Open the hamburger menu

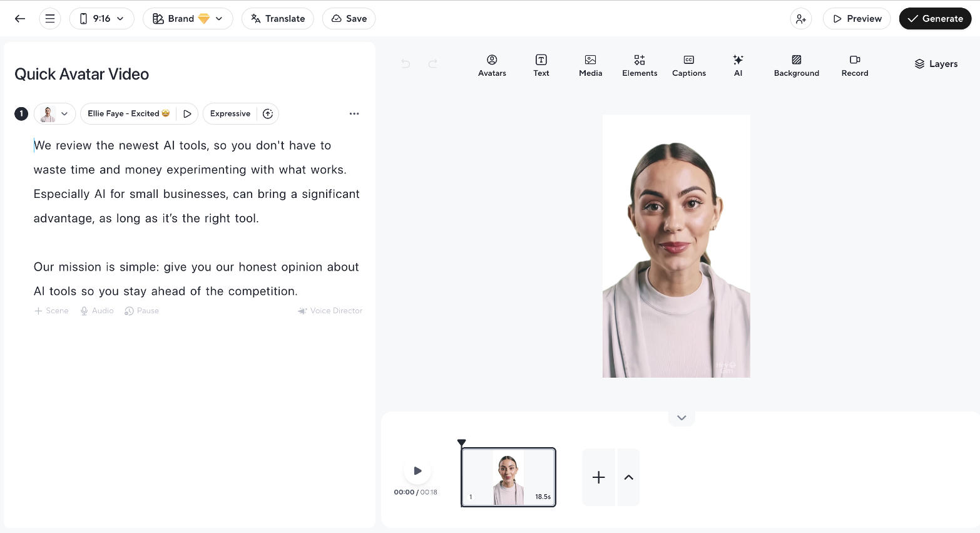click(x=49, y=18)
